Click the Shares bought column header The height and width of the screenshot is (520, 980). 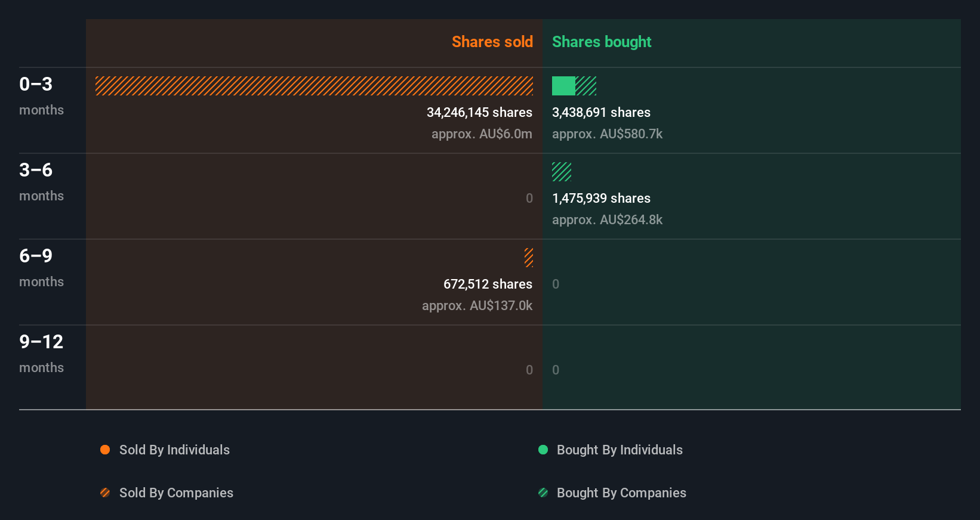coord(602,42)
